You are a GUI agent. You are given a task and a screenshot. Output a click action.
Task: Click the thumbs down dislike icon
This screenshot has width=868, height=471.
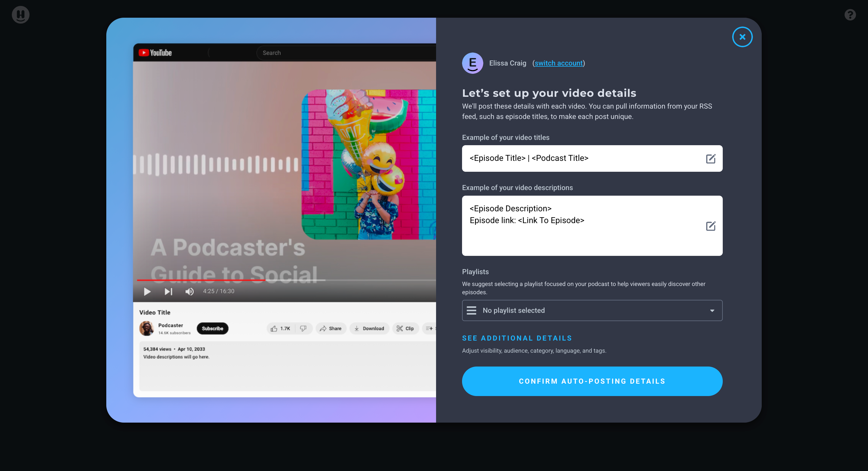303,328
